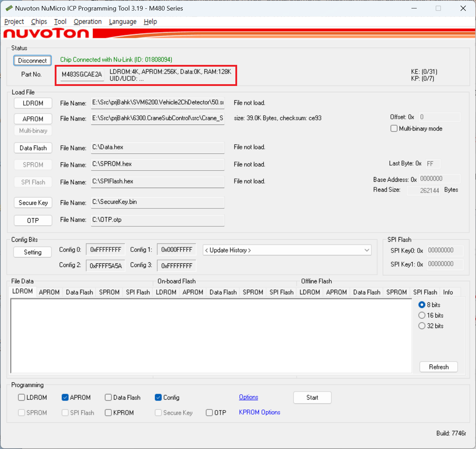Click the Data.hex file name field
This screenshot has height=449, width=476.
[158, 148]
